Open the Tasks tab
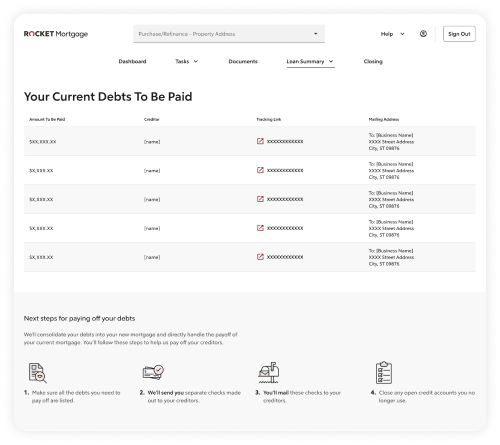The width and height of the screenshot is (500, 445). 182,61
